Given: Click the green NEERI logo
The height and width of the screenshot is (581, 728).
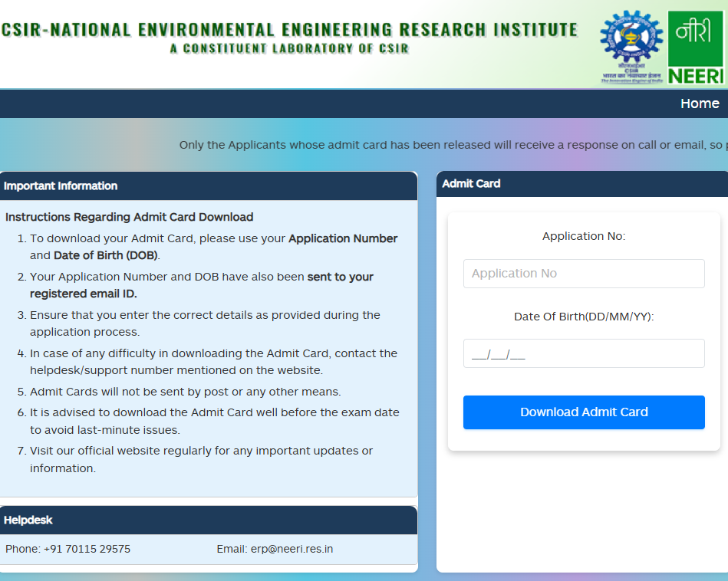Looking at the screenshot, I should [695, 47].
